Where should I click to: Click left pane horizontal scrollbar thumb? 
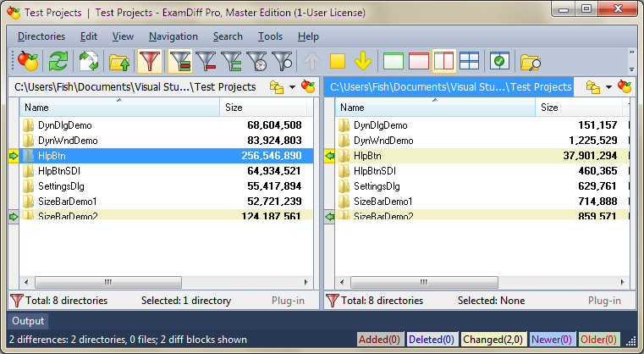tap(108, 283)
